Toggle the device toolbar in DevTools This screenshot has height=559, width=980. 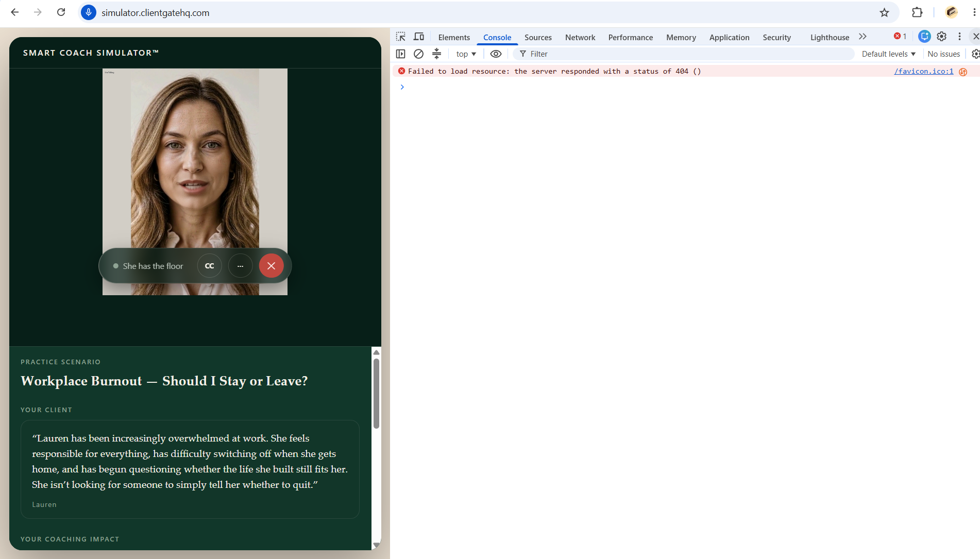point(419,37)
